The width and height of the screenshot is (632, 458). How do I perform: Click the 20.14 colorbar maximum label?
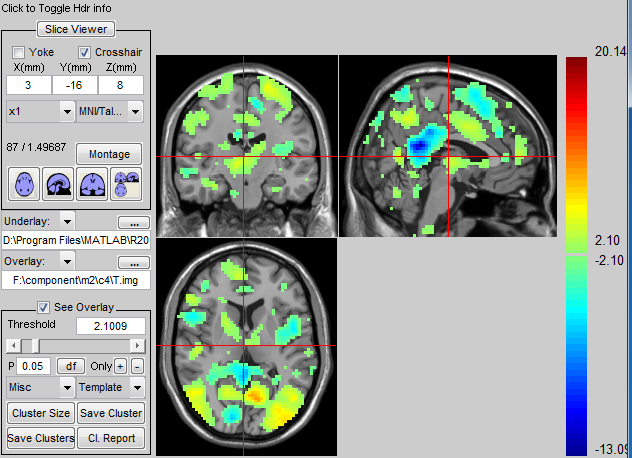611,51
